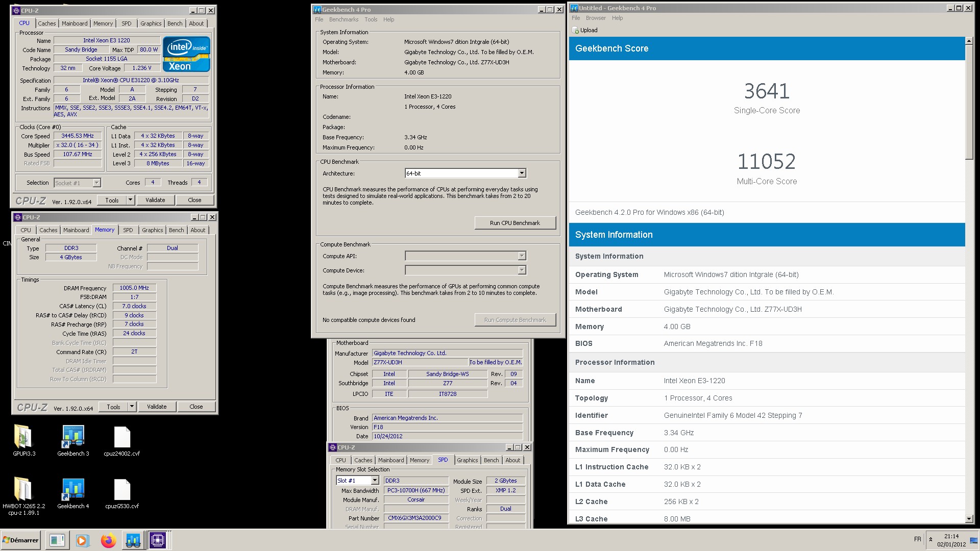Click the SPD CPU-Z window title icon
This screenshot has height=551, width=980.
(x=333, y=447)
